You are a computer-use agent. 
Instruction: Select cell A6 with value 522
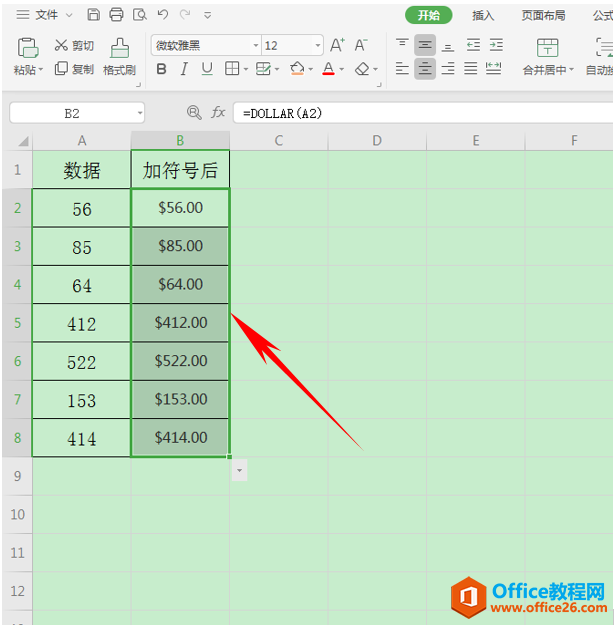coord(82,362)
